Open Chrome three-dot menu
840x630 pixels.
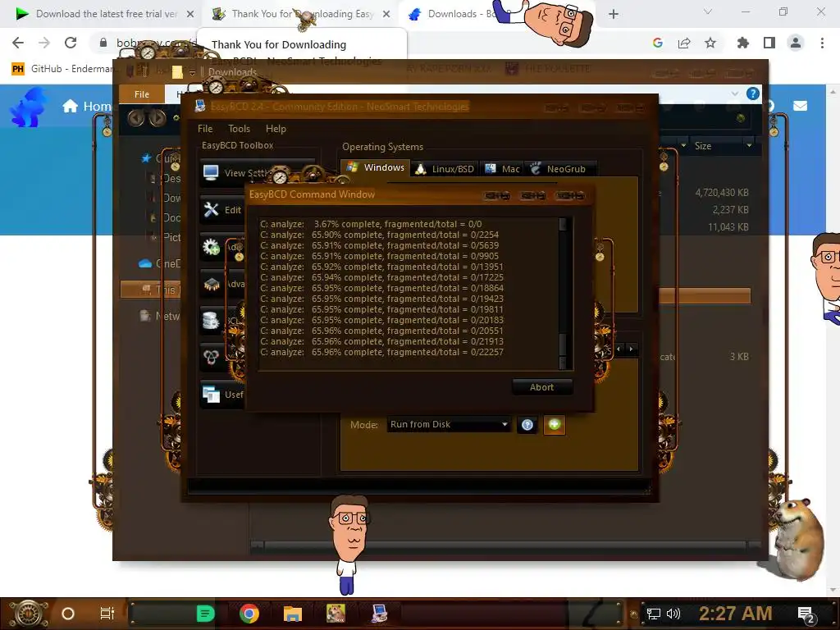click(x=822, y=43)
